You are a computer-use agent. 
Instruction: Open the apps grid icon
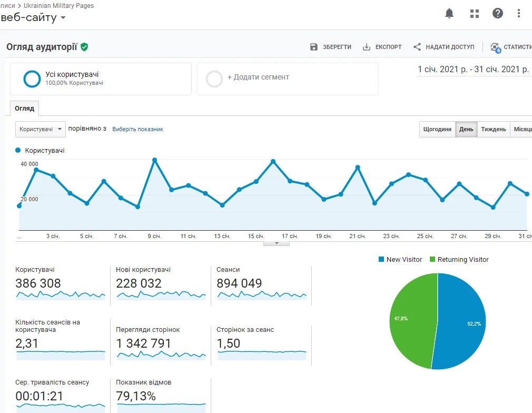474,14
